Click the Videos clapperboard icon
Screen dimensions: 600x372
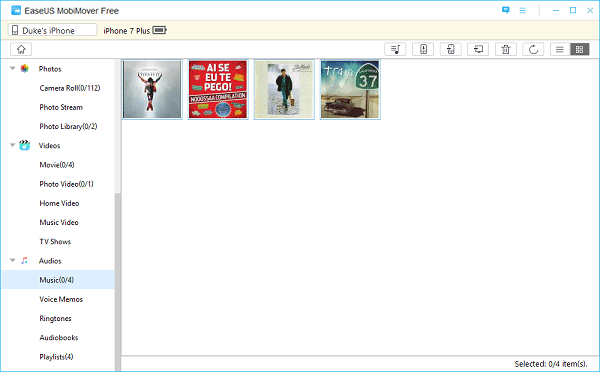(x=24, y=145)
